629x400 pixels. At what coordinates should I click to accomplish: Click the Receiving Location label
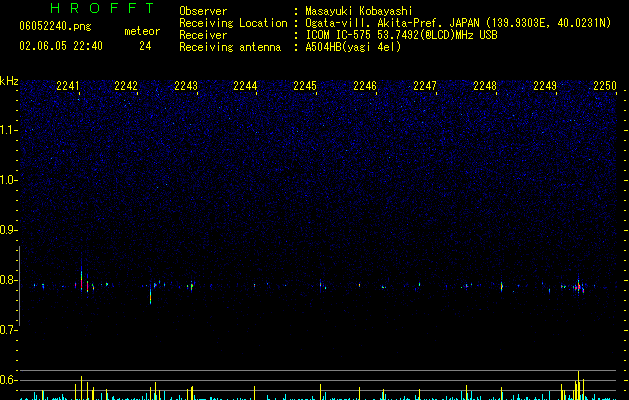233,23
